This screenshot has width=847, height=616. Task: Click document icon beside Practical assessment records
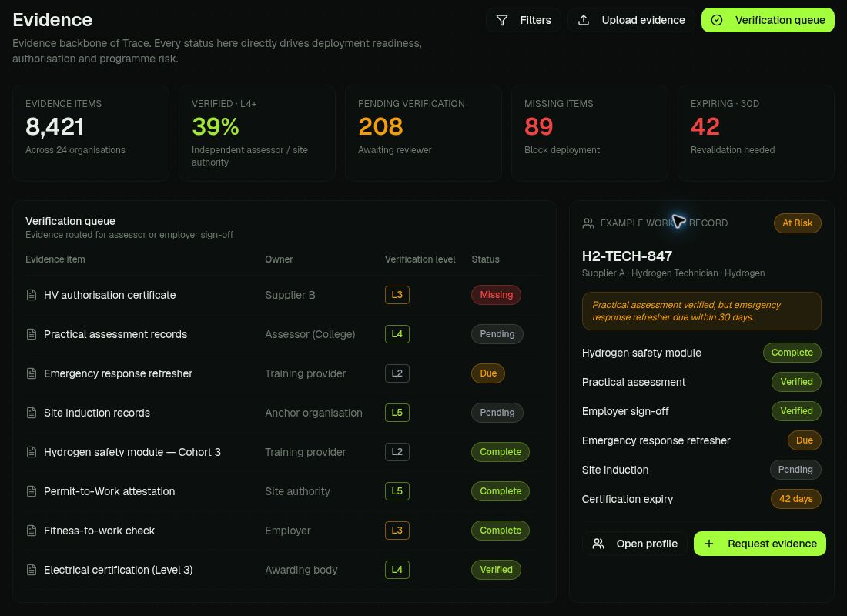[32, 334]
